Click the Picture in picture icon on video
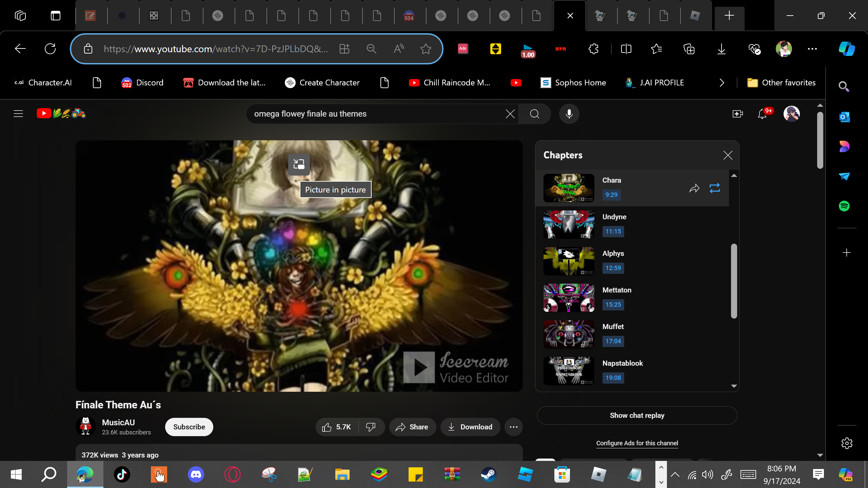 coord(299,165)
